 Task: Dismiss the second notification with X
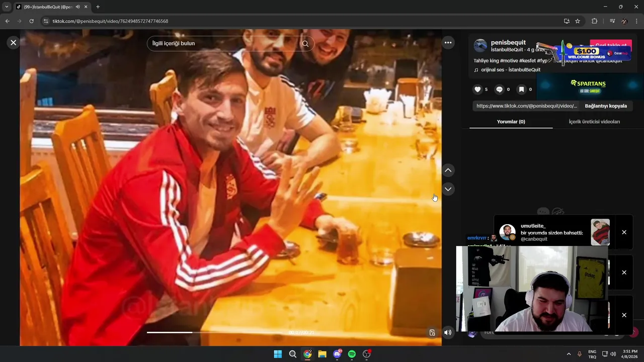624,273
